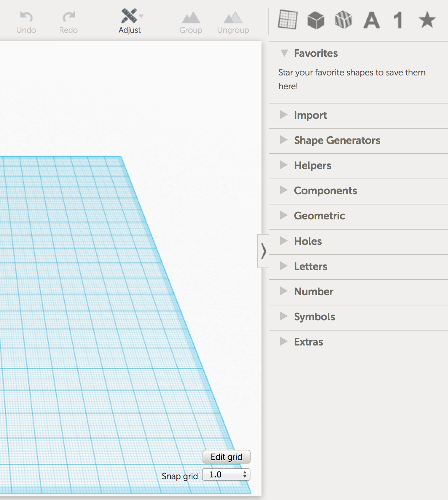
Task: Open the basic shapes cube icon
Action: (x=315, y=20)
